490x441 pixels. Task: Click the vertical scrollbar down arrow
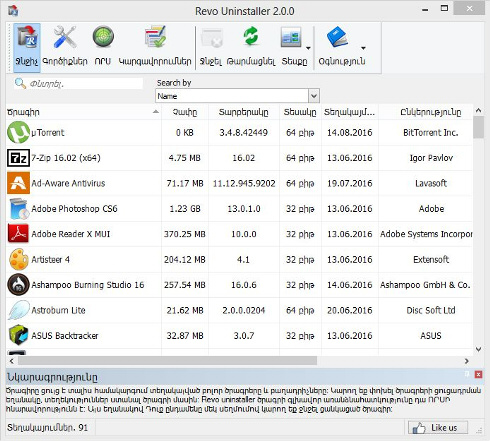(478, 349)
